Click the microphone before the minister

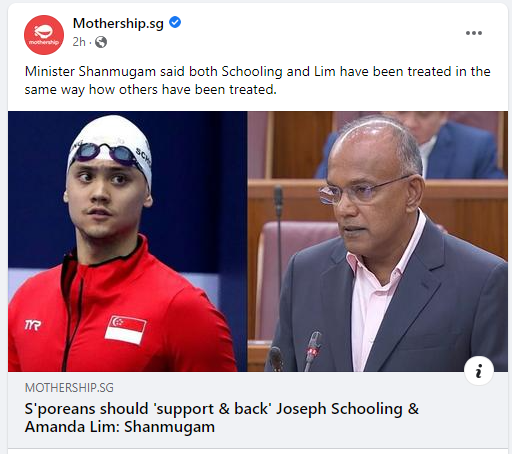point(312,350)
